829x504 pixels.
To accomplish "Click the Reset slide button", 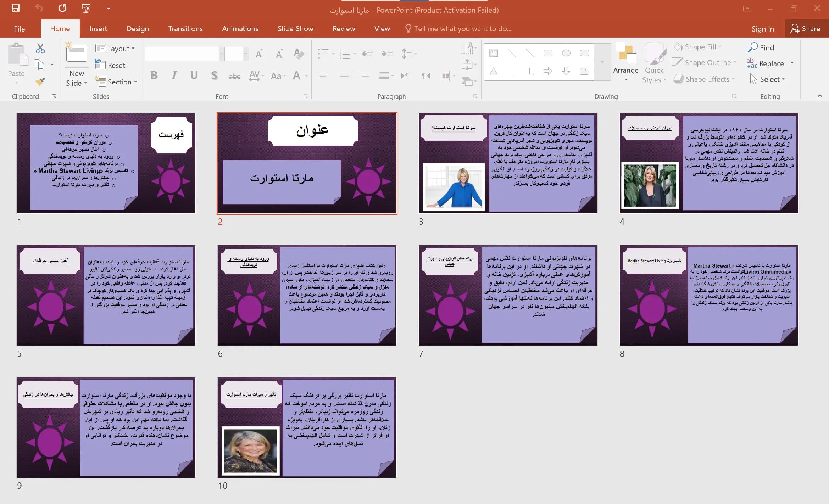I will click(110, 65).
